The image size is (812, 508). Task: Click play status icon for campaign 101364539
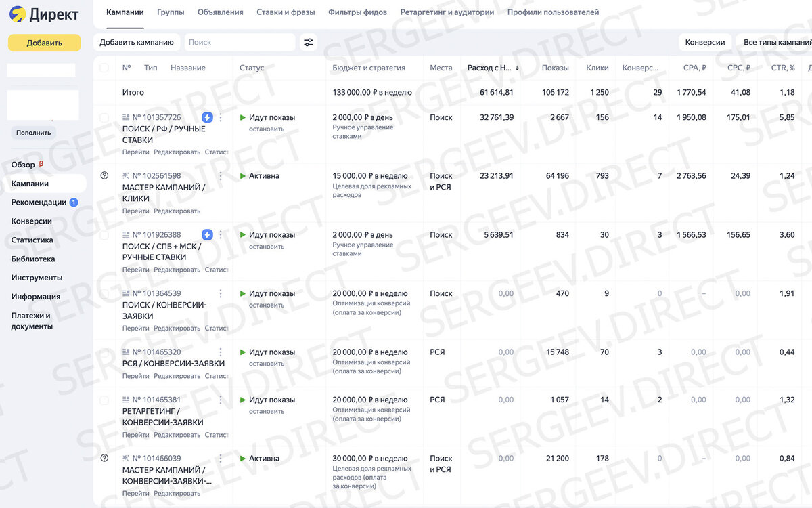(243, 293)
